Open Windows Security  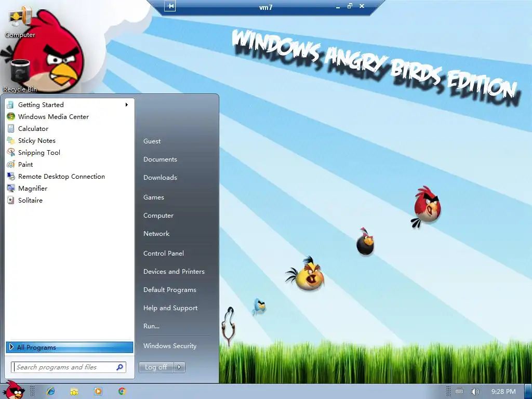tap(170, 345)
